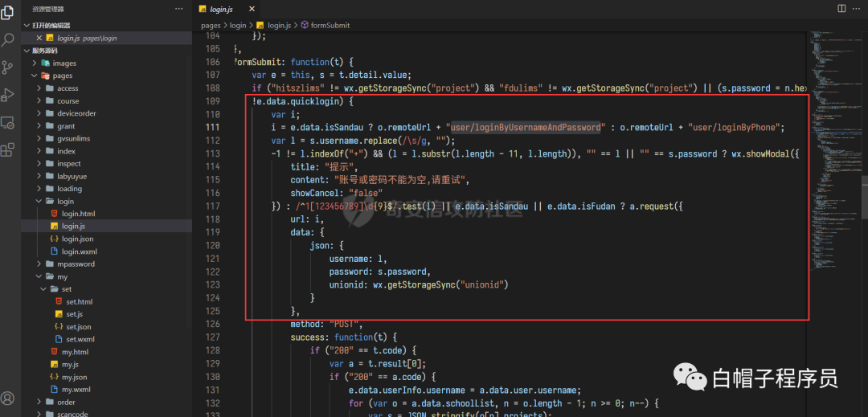The width and height of the screenshot is (868, 417).
Task: Click line number 111 in gutter
Action: (x=212, y=127)
